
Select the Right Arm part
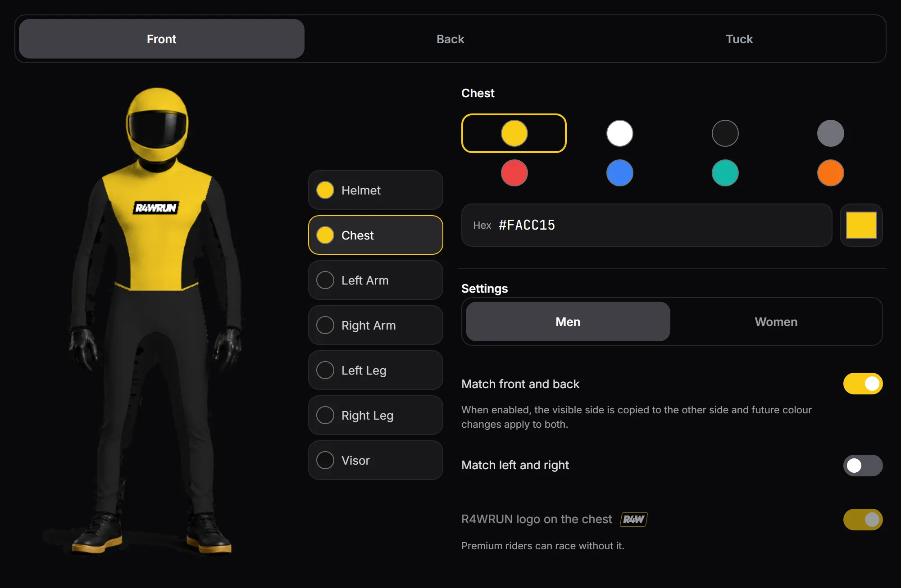coord(376,325)
